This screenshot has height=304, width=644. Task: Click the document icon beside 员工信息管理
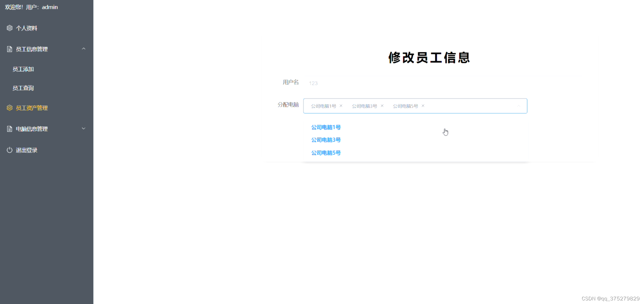pos(10,49)
